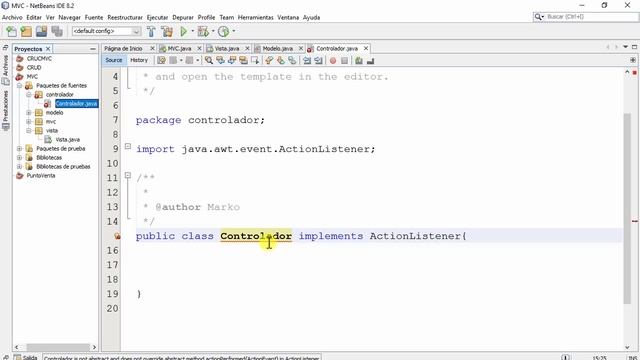The width and height of the screenshot is (640, 360).
Task: Click the Buscar search field
Action: pyautogui.click(x=591, y=17)
